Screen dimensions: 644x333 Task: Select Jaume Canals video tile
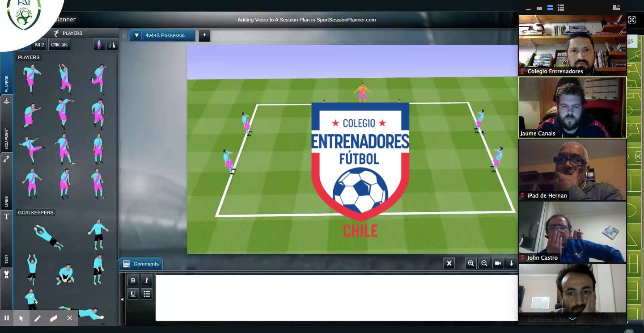[x=572, y=107]
